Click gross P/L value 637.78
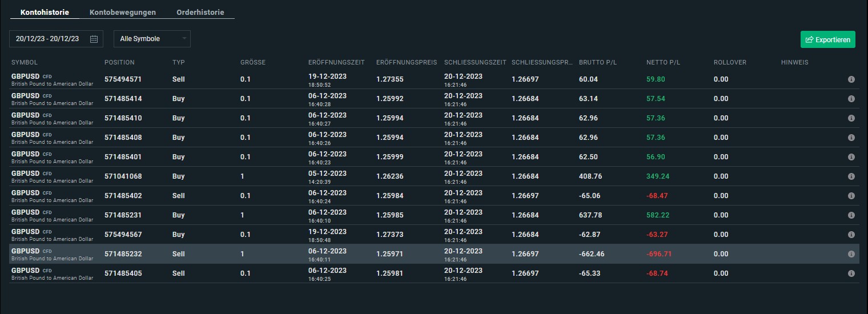Viewport: 868px width, 314px height. (x=590, y=215)
